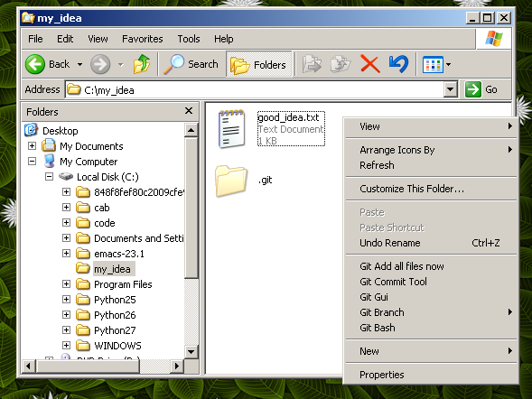Select Python26 folder in tree

tap(115, 315)
